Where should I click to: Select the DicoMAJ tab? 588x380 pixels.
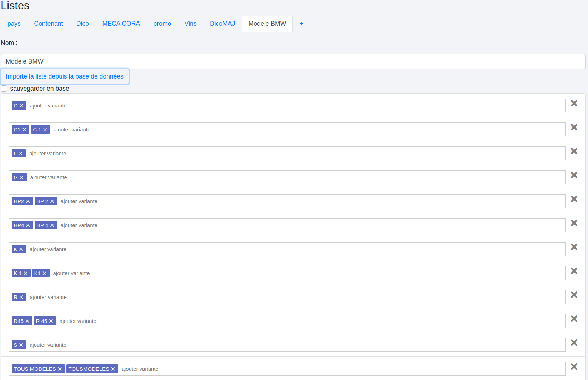(222, 24)
